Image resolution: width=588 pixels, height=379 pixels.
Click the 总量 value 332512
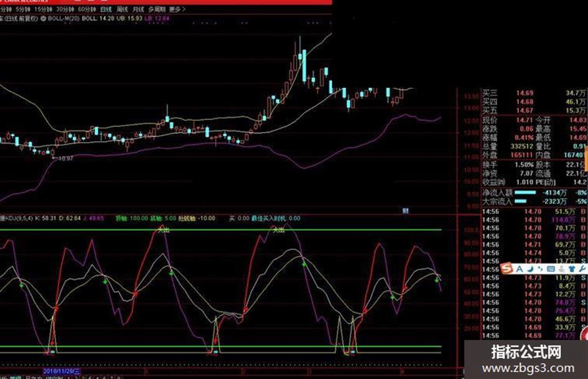[x=521, y=146]
